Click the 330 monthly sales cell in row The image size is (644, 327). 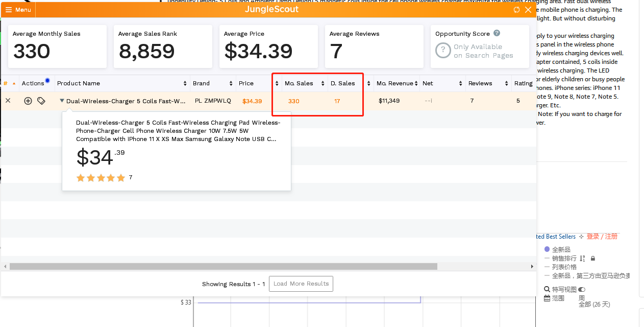[293, 101]
